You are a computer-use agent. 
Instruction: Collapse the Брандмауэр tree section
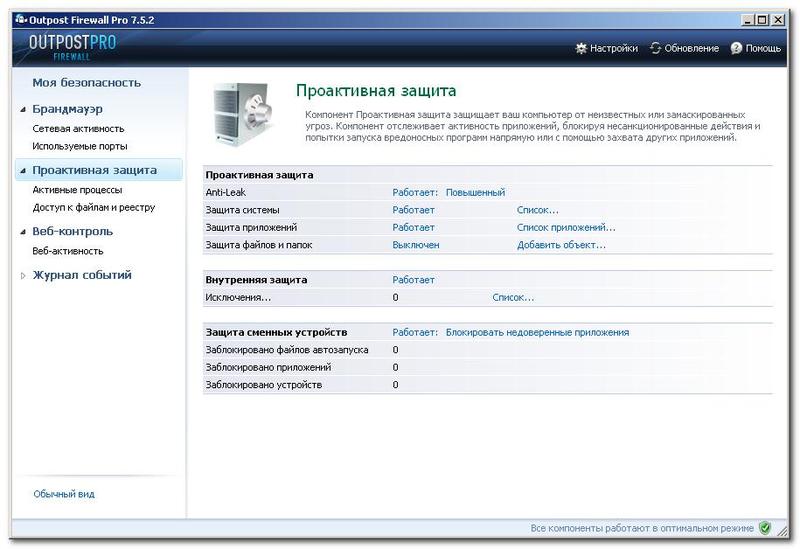[x=23, y=110]
